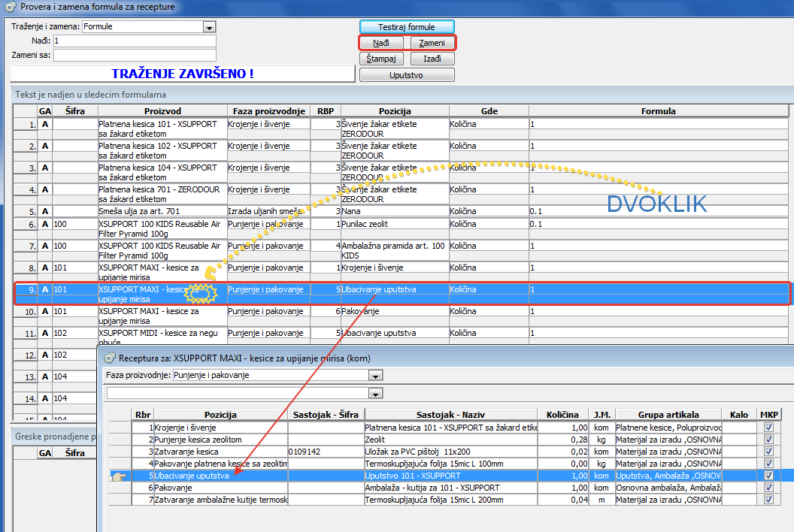The image size is (794, 532).
Task: Click into the Zameni sa text field
Action: (135, 55)
